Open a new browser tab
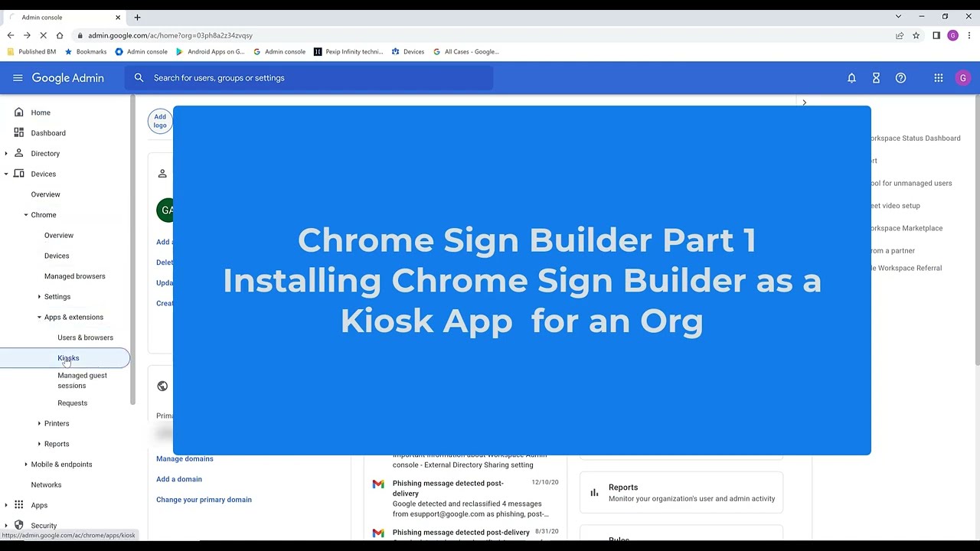980x551 pixels. point(137,17)
